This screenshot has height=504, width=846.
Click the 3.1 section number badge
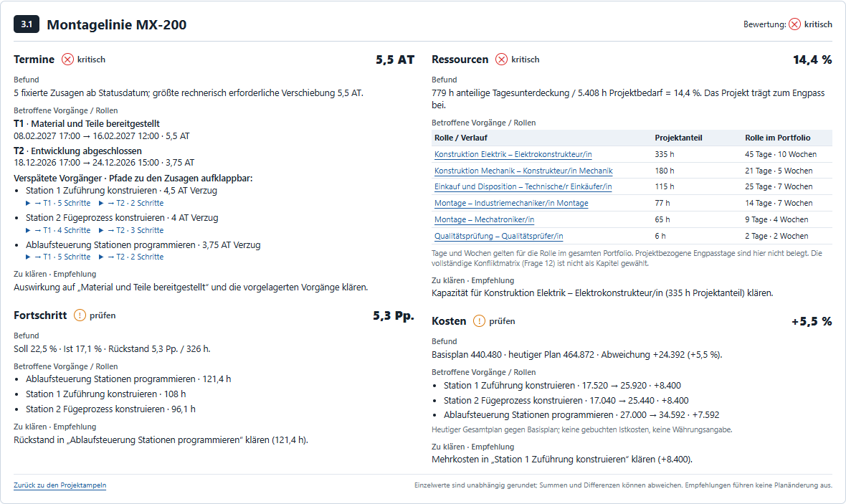click(27, 24)
